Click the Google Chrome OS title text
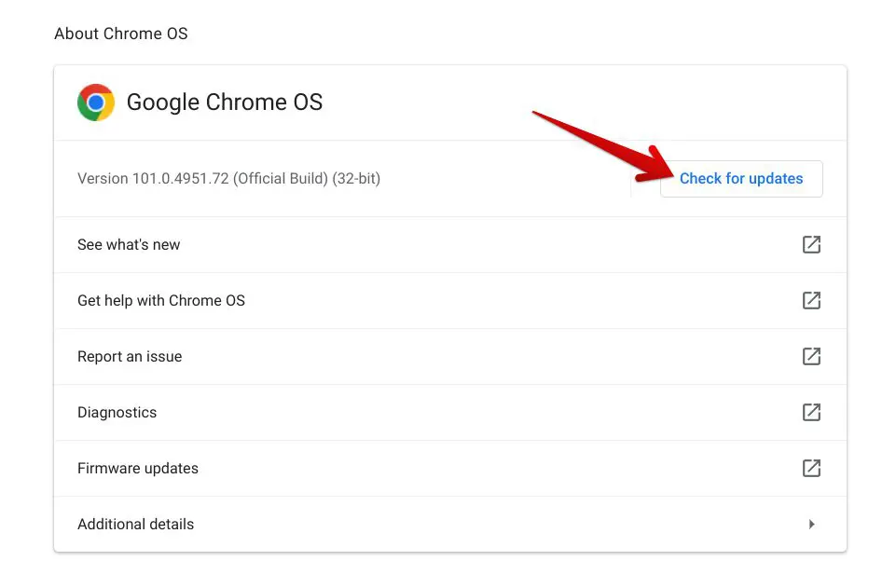This screenshot has width=896, height=588. tap(225, 103)
